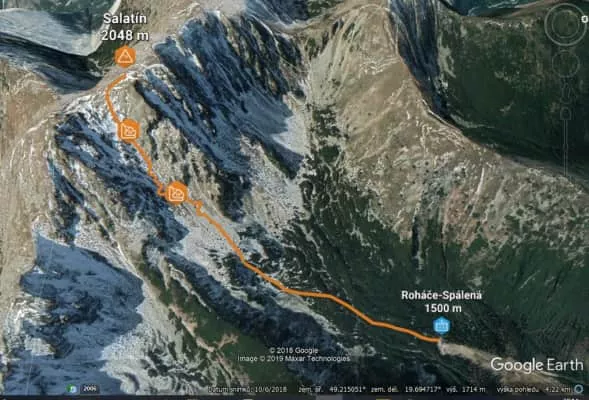589x400 pixels.
Task: Click the look-around compass ring control
Action: tap(565, 24)
